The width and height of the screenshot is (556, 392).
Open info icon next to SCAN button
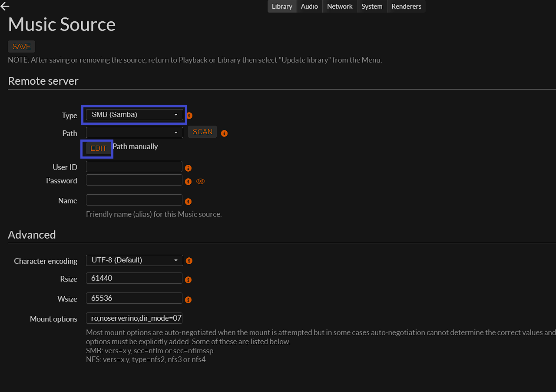(x=224, y=133)
